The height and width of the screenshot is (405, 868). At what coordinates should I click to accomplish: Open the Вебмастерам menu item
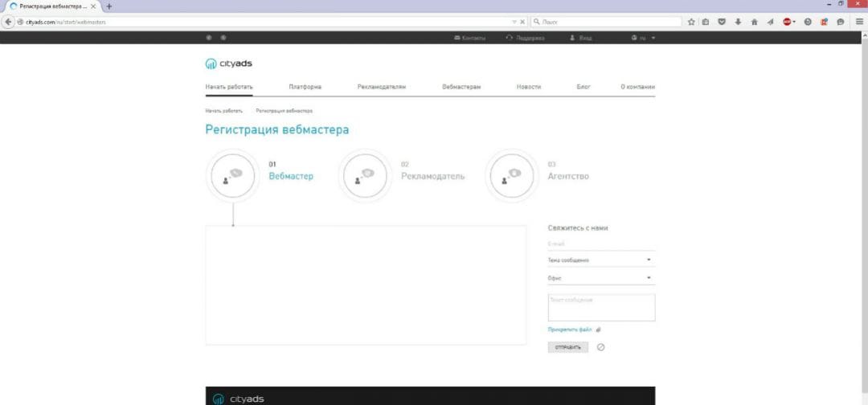pyautogui.click(x=461, y=87)
